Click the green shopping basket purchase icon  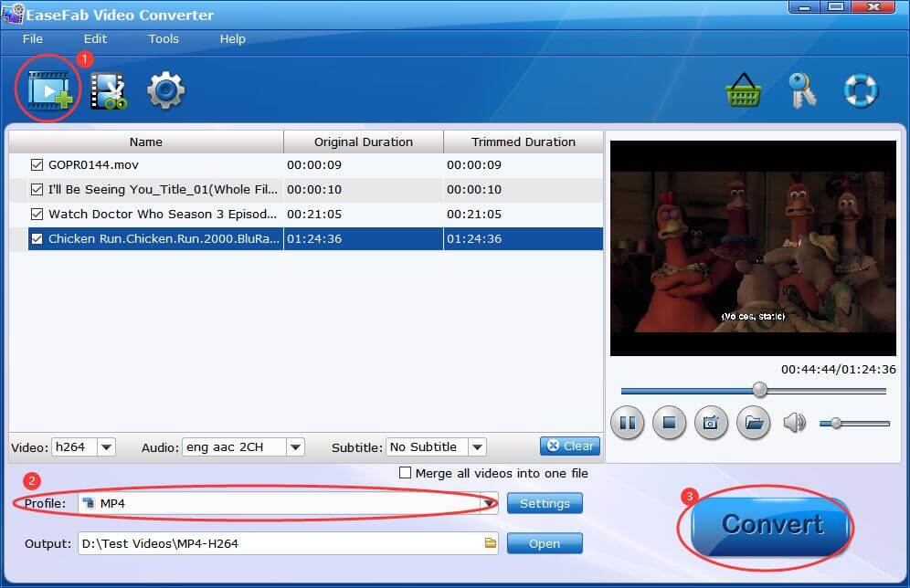click(x=745, y=90)
